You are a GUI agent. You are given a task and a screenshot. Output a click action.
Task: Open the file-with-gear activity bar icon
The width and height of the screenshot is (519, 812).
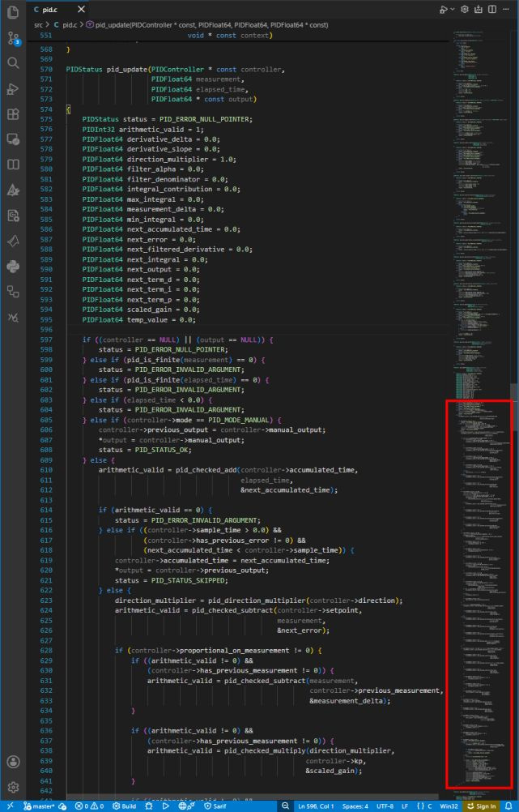(x=13, y=216)
